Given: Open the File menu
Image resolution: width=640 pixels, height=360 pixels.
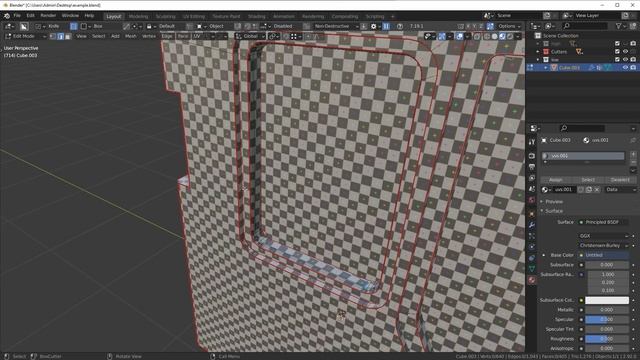Looking at the screenshot, I should 17,16.
